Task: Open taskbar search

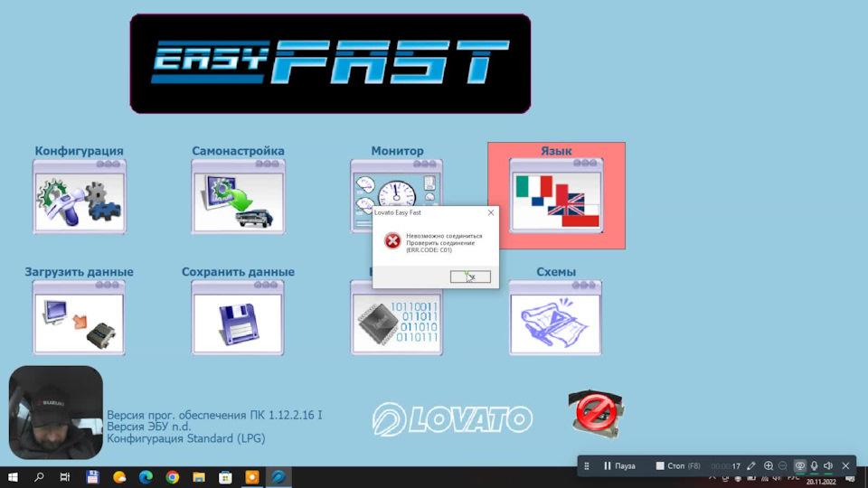Action: point(39,477)
